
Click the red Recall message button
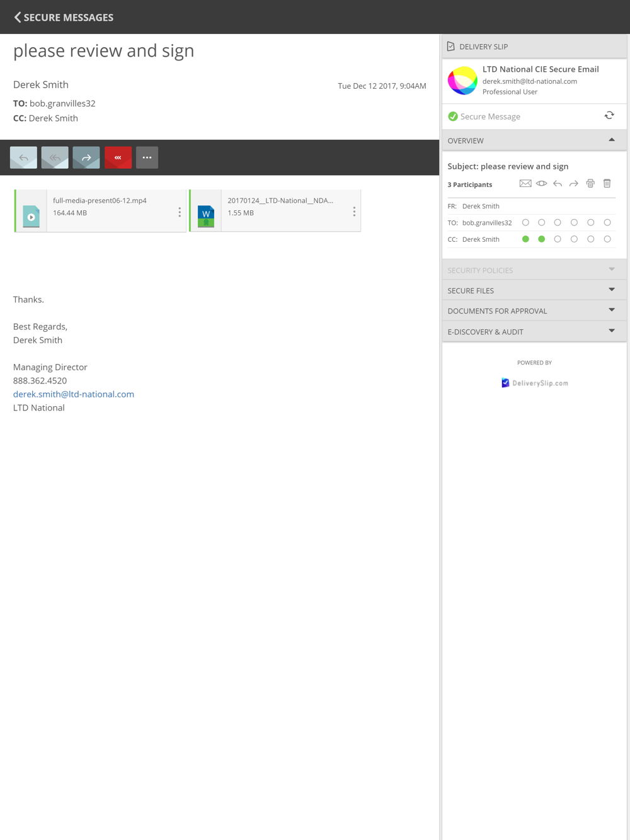coord(118,157)
